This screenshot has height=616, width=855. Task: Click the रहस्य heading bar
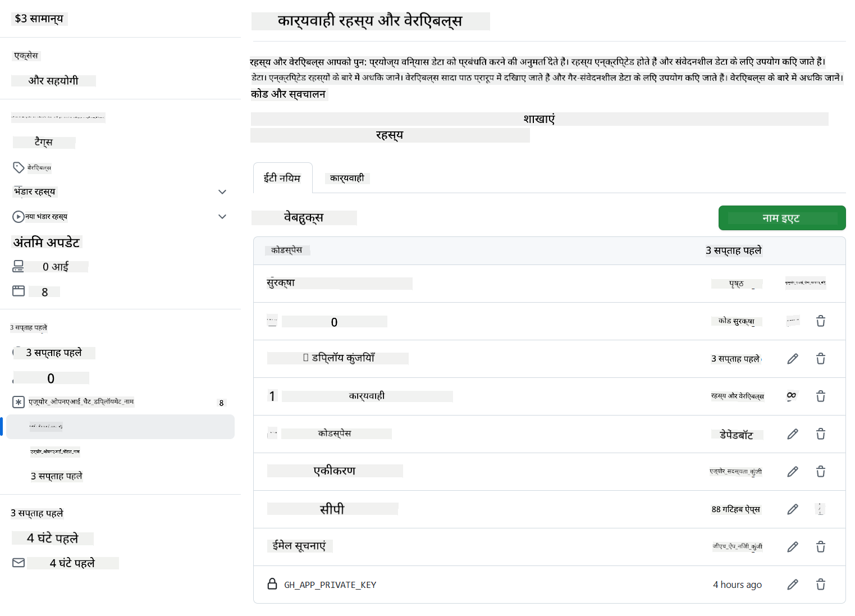point(390,135)
